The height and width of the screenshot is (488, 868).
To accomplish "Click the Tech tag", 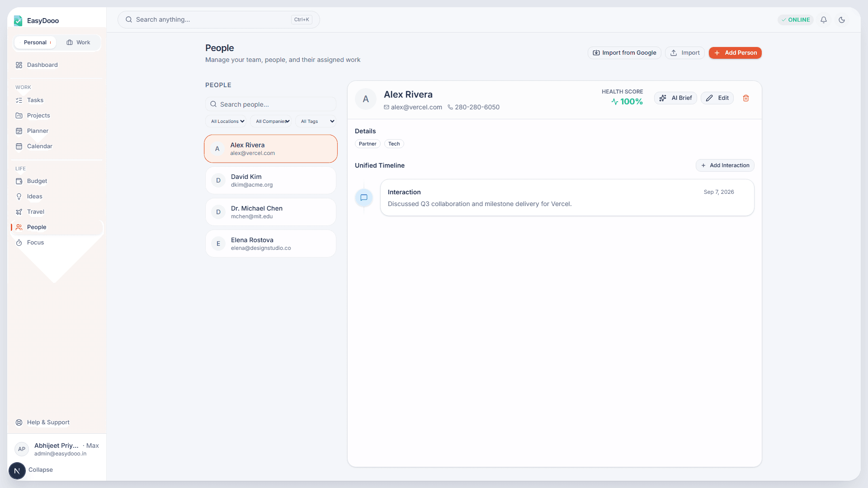I will click(394, 144).
